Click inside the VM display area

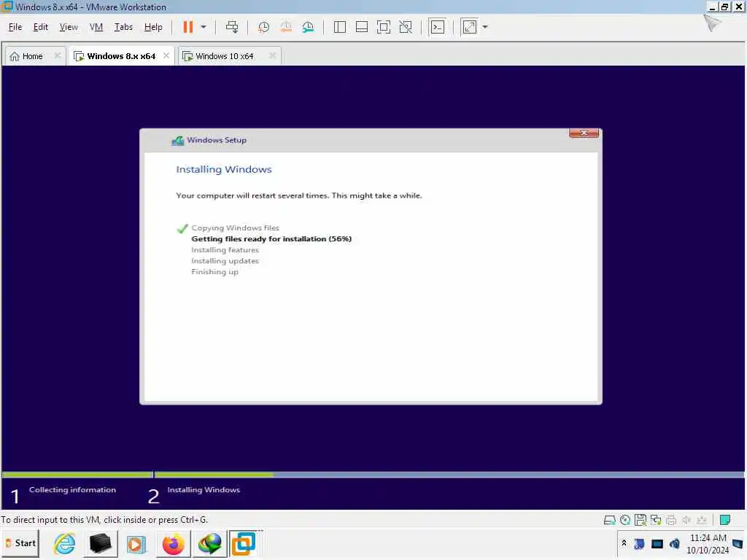point(373,287)
